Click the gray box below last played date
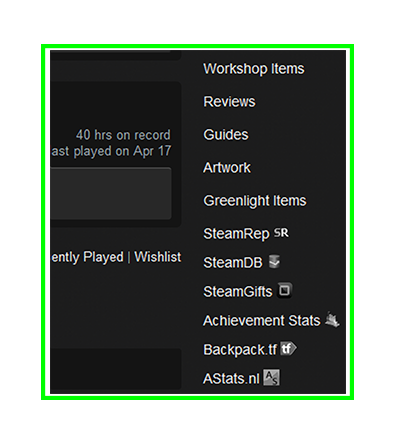This screenshot has width=396, height=444. pos(111,193)
